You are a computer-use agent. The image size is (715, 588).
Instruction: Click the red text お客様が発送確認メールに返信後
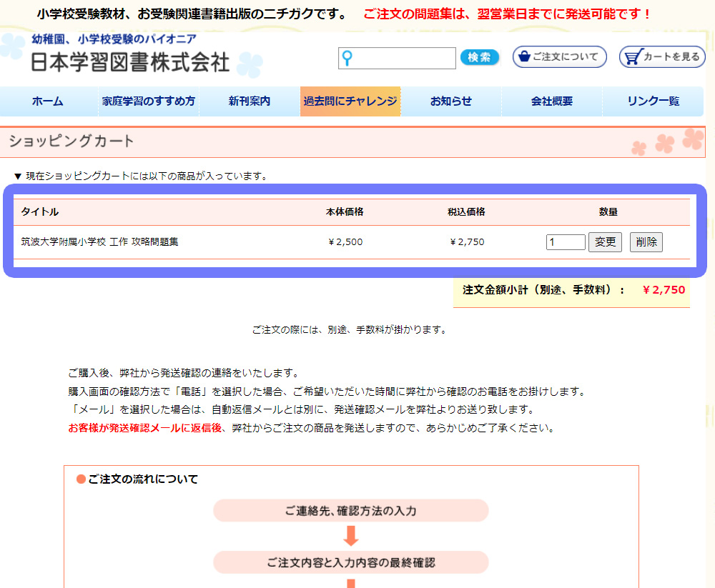tap(145, 428)
